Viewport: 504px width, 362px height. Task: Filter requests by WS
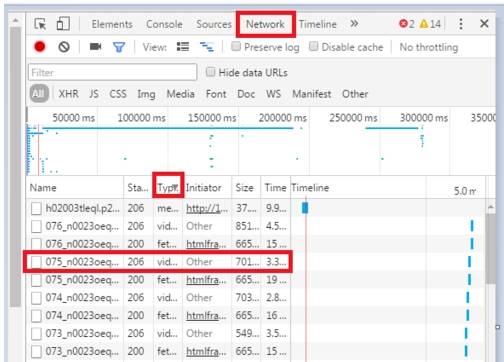[x=273, y=94]
